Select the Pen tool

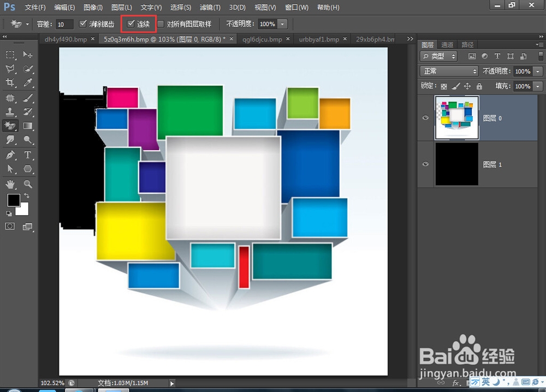coord(10,155)
